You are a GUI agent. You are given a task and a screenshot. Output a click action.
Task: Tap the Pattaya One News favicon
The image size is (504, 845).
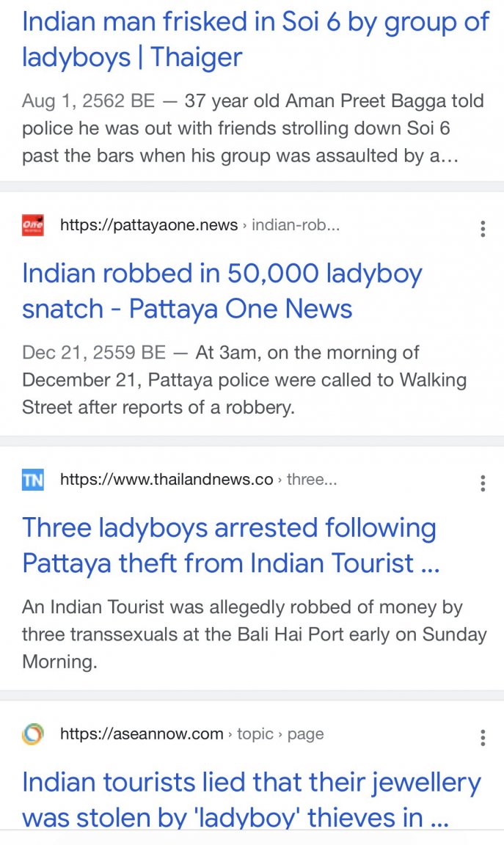click(x=33, y=224)
